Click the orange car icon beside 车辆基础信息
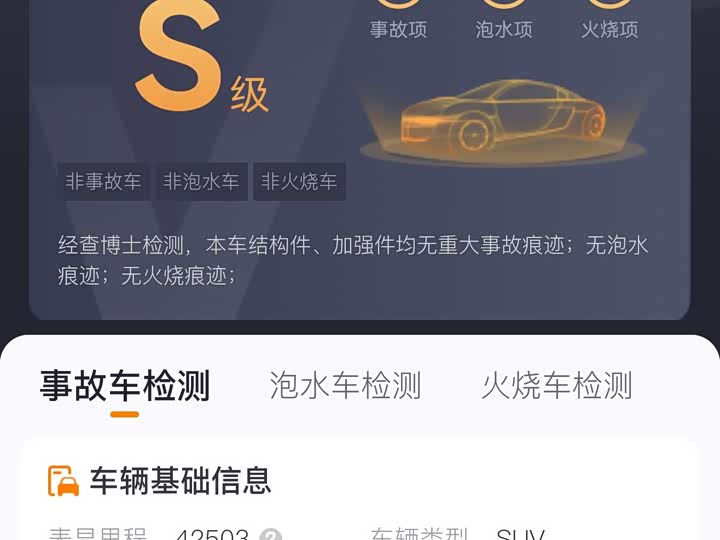This screenshot has height=540, width=720. [63, 481]
